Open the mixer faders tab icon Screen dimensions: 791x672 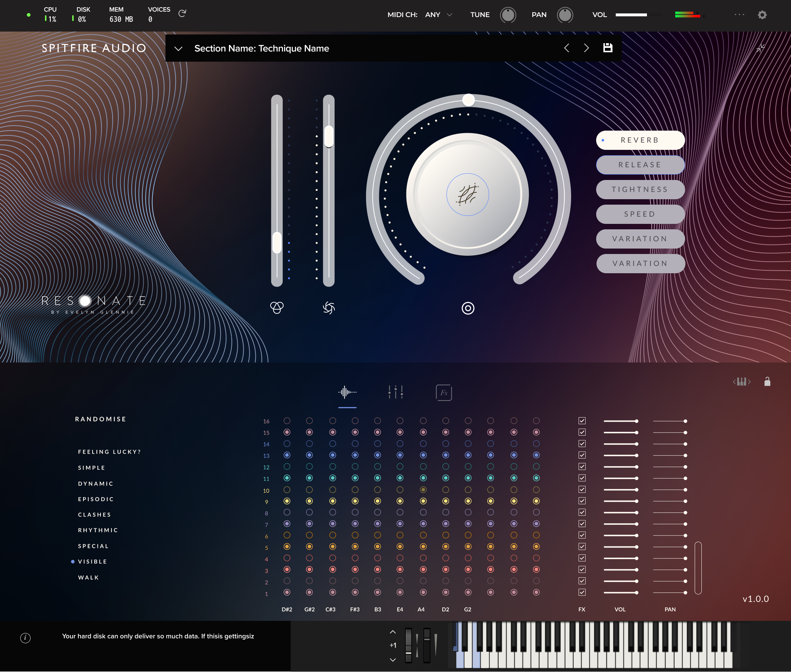tap(396, 392)
